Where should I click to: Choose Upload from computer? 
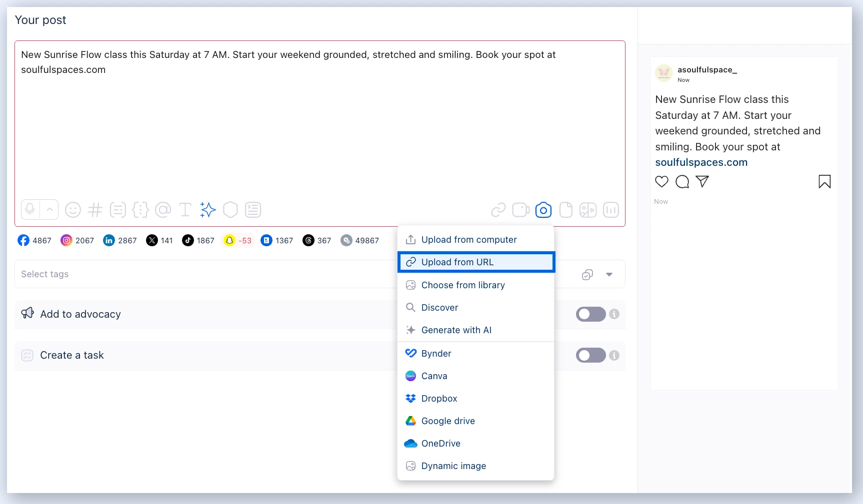pyautogui.click(x=475, y=240)
